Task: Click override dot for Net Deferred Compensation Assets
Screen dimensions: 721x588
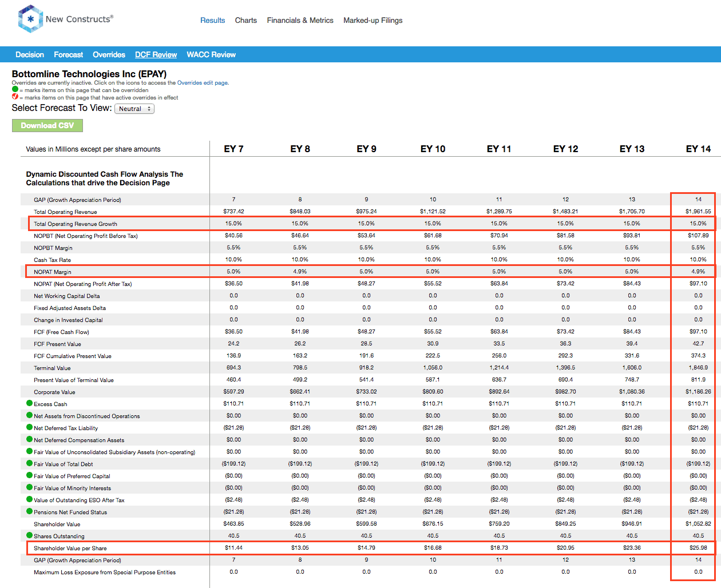Action: coord(30,439)
